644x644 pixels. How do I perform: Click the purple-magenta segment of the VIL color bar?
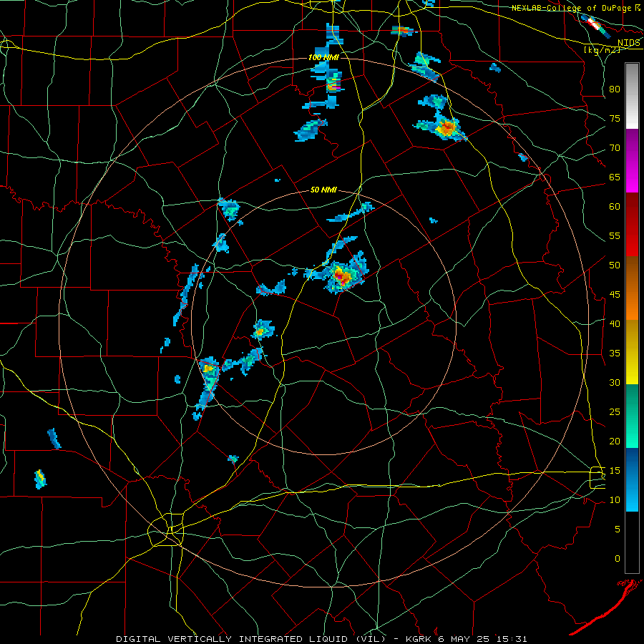[632, 161]
